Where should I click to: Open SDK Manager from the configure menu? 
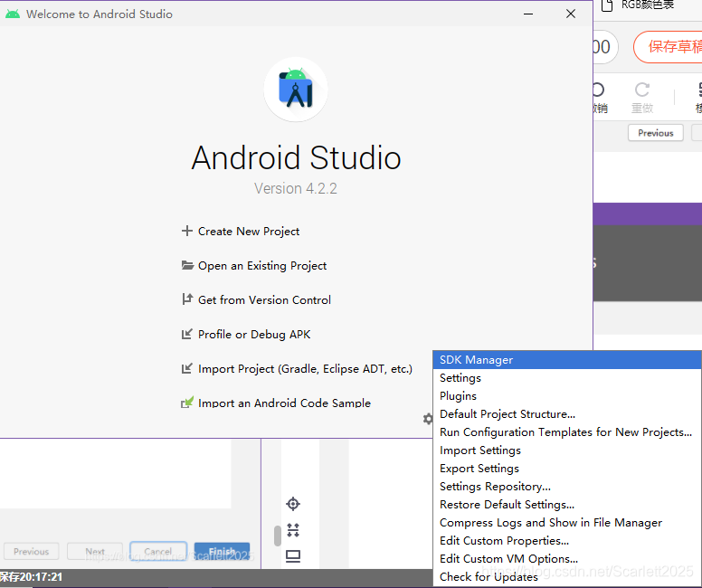[x=567, y=360]
